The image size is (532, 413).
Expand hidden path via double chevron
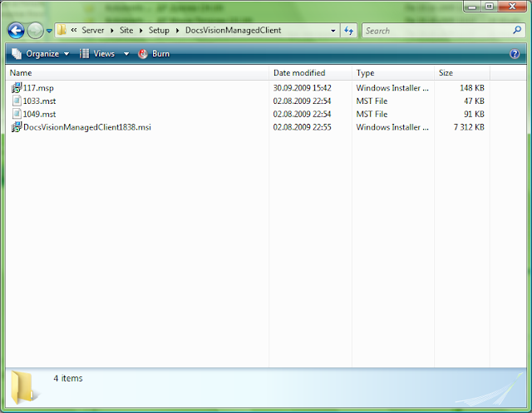pos(74,30)
